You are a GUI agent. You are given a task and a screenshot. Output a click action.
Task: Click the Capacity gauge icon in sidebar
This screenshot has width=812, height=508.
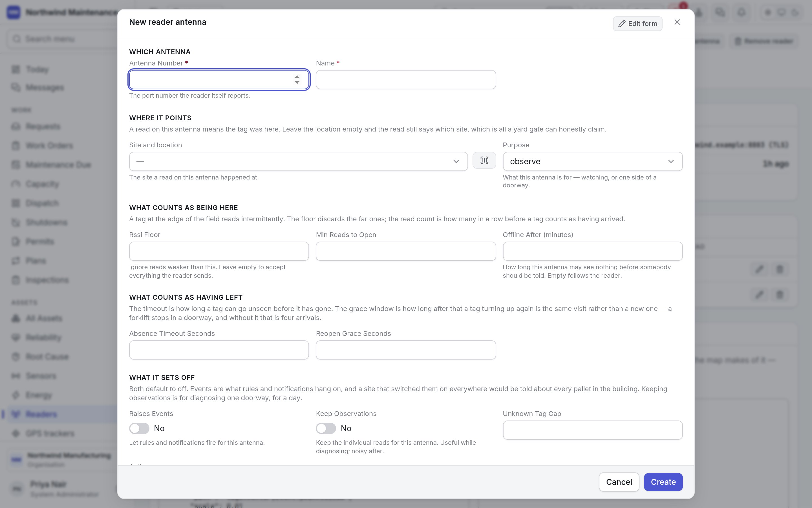point(16,184)
